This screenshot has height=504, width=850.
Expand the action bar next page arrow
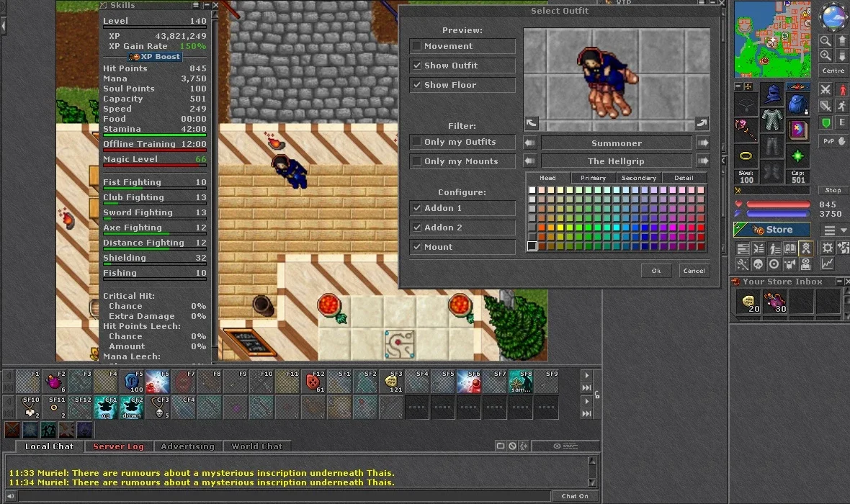tap(586, 375)
